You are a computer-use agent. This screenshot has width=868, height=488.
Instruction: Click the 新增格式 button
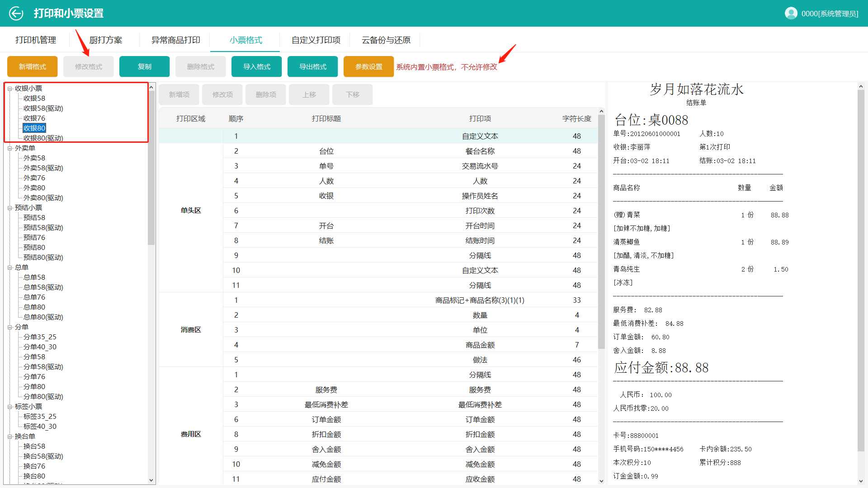tap(32, 66)
